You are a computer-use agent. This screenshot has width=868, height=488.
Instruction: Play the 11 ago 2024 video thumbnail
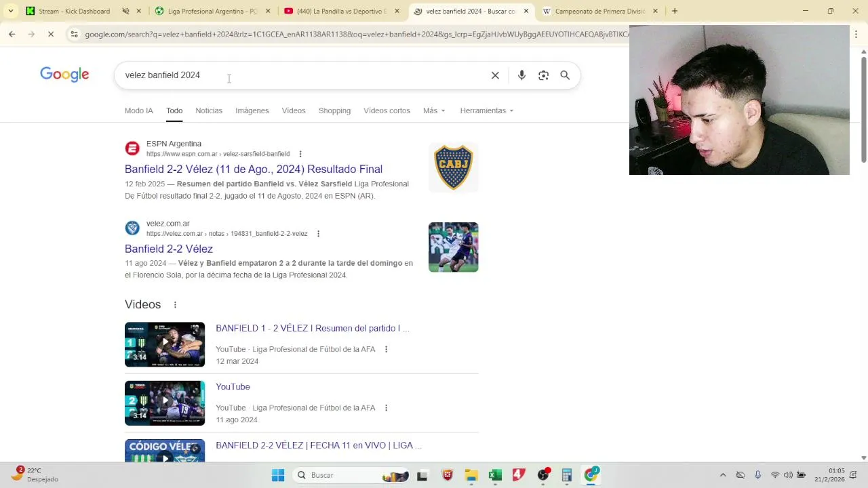click(165, 403)
